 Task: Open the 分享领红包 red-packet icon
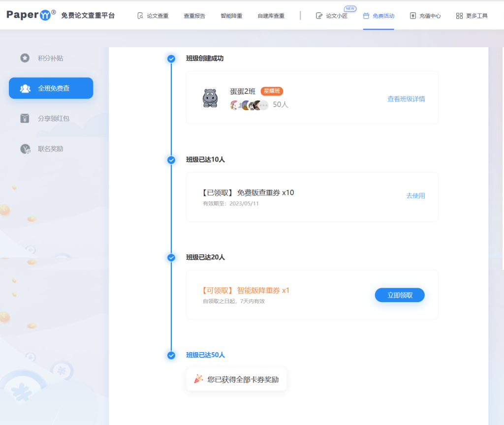pyautogui.click(x=25, y=118)
